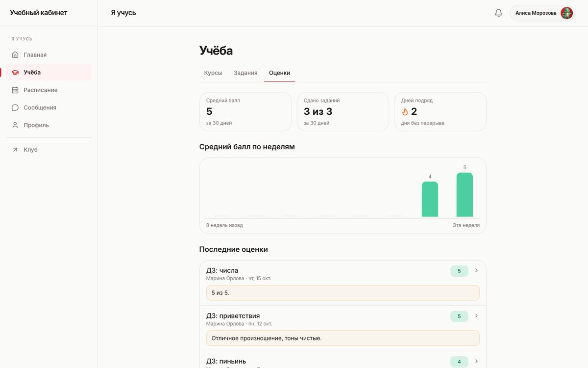Image resolution: width=588 pixels, height=368 pixels.
Task: Click the Сообщения chat bubble icon
Action: pos(15,108)
